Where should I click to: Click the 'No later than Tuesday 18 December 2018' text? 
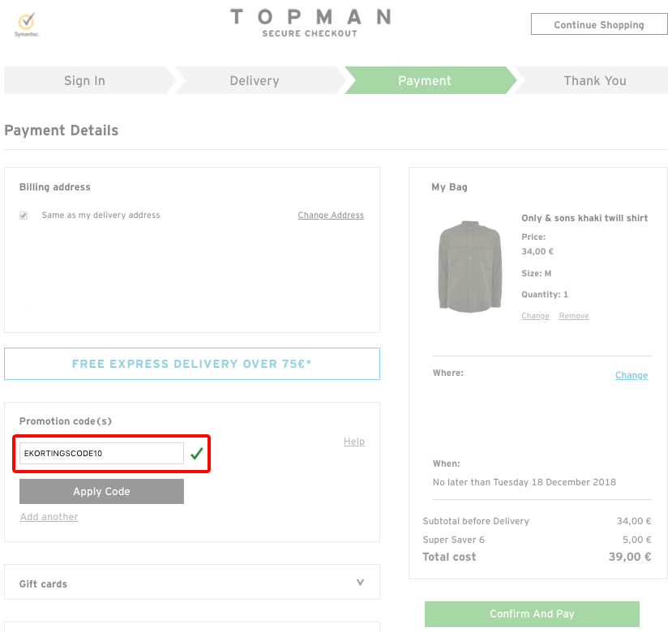pyautogui.click(x=524, y=482)
